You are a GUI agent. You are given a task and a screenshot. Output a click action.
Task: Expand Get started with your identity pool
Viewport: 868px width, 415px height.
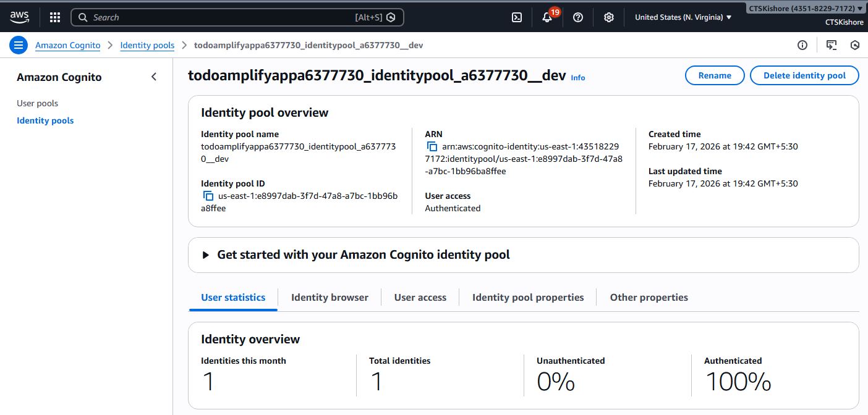point(206,255)
